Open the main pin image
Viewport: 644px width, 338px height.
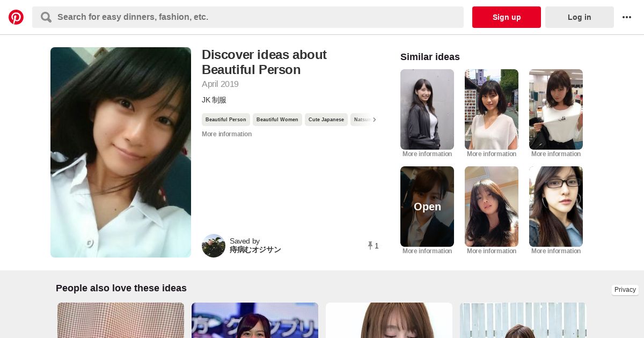tap(121, 152)
